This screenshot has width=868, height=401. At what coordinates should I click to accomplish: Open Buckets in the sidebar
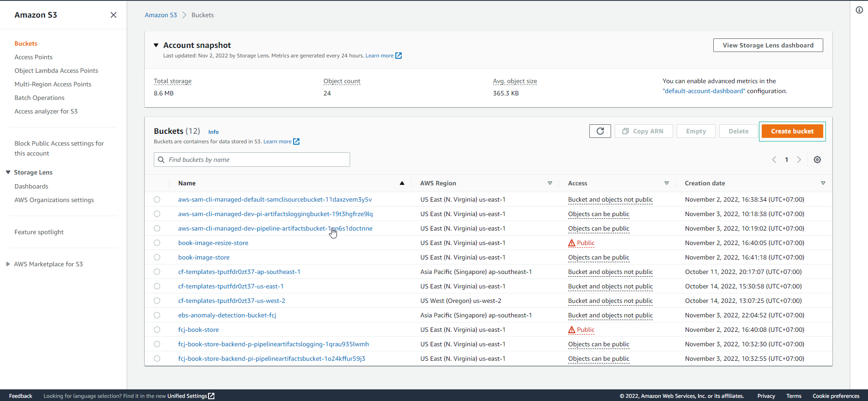(26, 43)
